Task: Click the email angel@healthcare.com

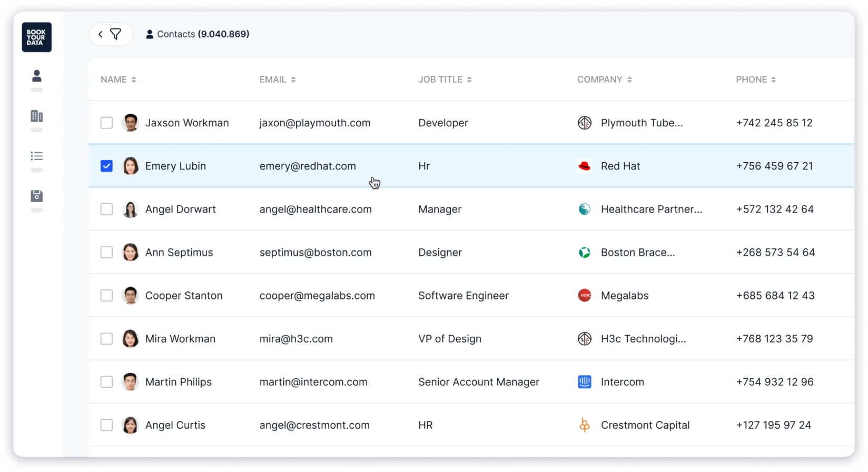Action: [x=315, y=209]
